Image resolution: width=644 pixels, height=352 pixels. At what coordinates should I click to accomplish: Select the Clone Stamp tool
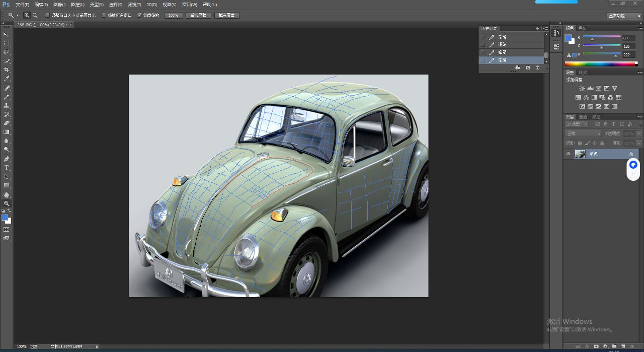(x=7, y=106)
